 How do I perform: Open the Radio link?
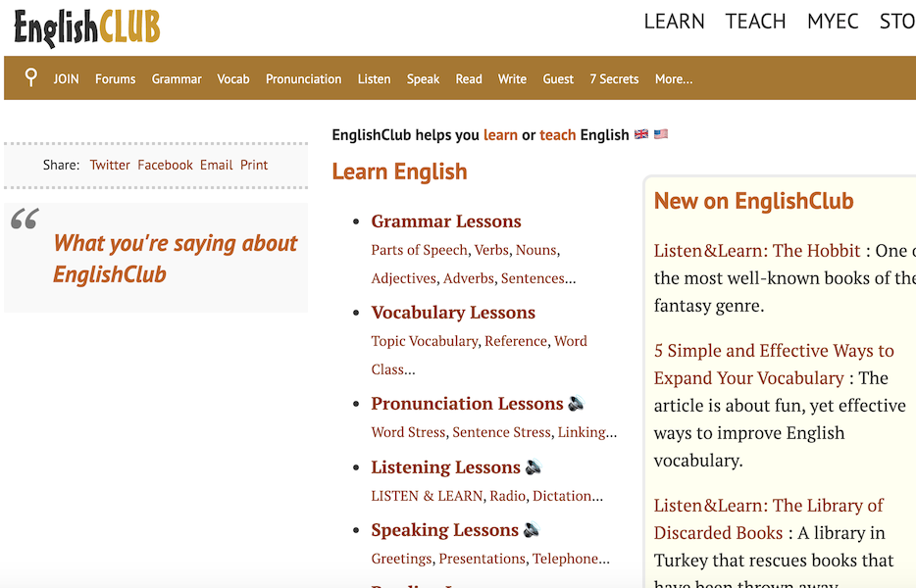508,495
